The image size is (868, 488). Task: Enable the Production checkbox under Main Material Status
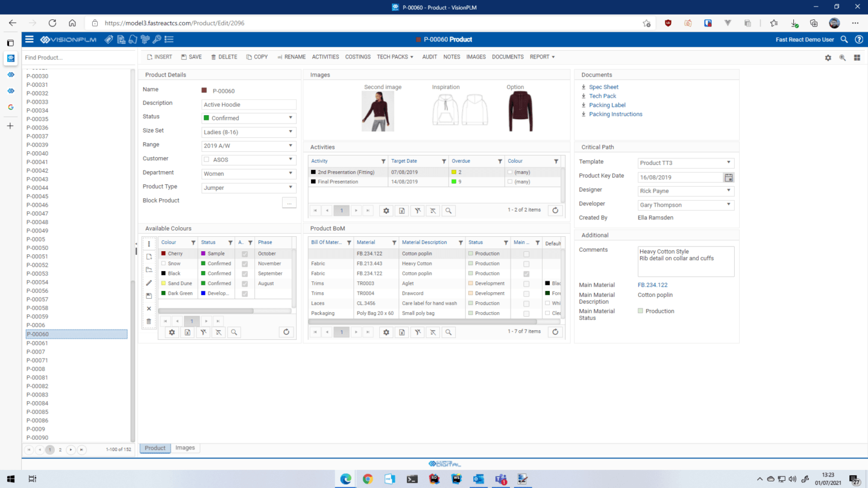coord(641,310)
